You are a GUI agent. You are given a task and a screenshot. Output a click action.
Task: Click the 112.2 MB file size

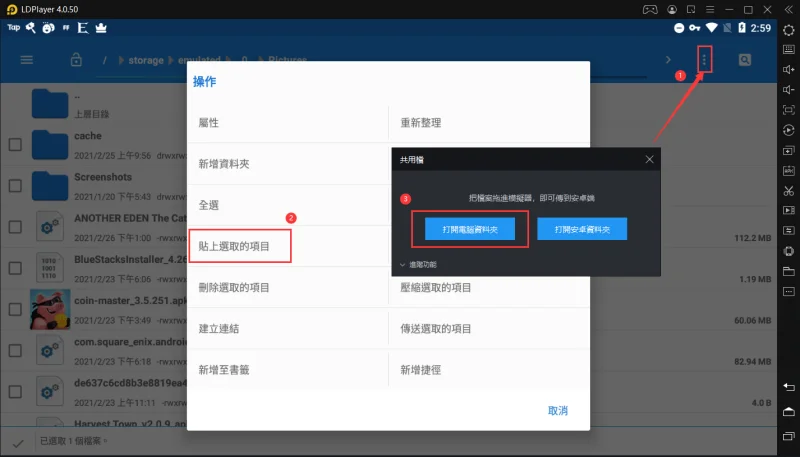point(753,238)
